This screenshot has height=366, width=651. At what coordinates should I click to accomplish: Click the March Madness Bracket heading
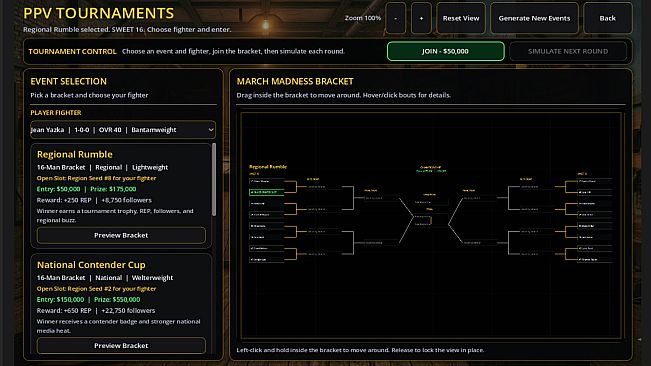point(295,81)
